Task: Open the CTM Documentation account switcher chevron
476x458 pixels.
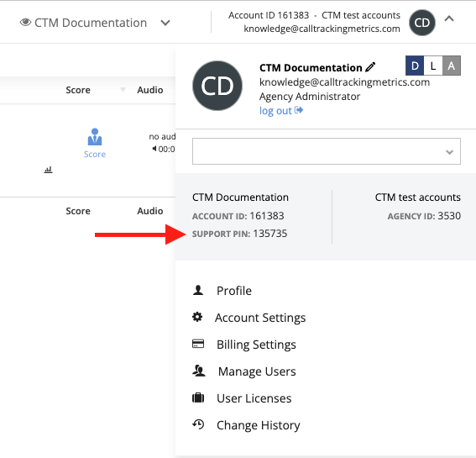Action: click(x=165, y=23)
